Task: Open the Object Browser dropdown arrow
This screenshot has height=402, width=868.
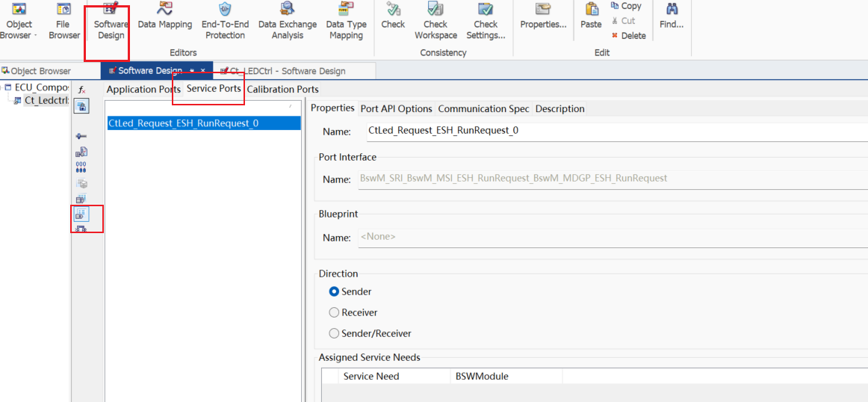Action: coord(36,35)
